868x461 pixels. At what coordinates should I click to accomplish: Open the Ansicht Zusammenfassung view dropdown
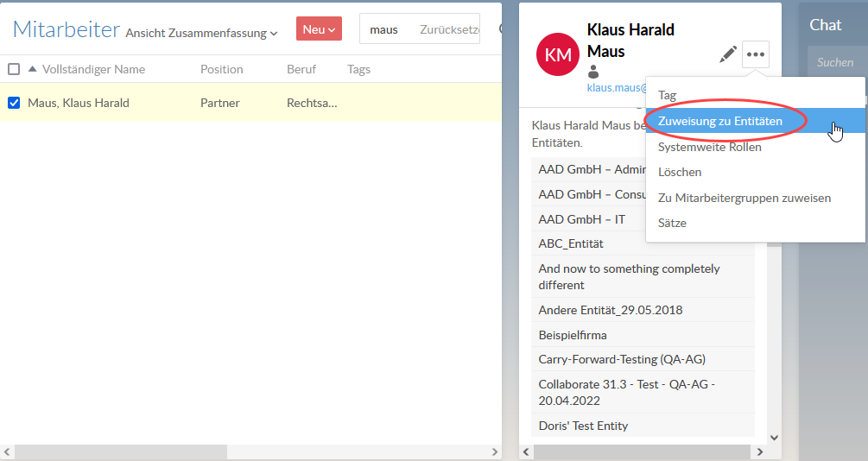pos(201,33)
